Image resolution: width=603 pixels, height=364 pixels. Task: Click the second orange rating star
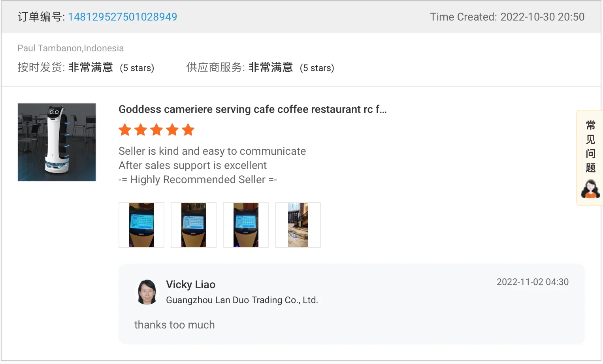tap(141, 129)
